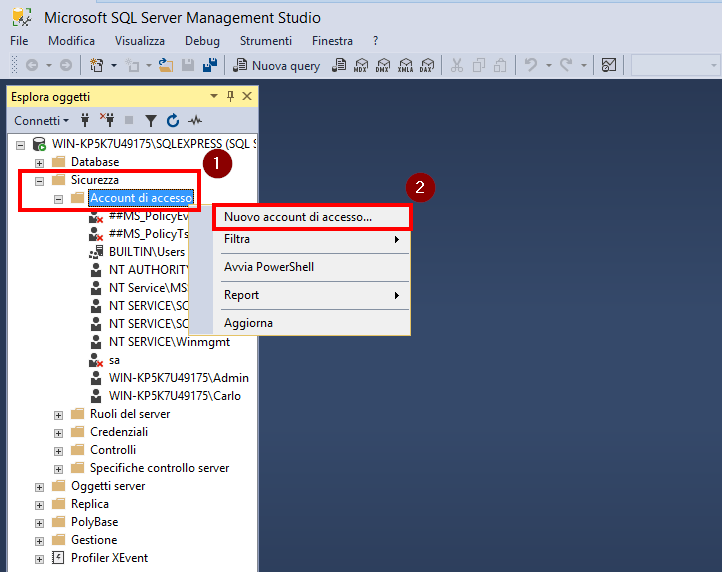Image resolution: width=722 pixels, height=572 pixels.
Task: Click the new project icon
Action: click(x=97, y=65)
